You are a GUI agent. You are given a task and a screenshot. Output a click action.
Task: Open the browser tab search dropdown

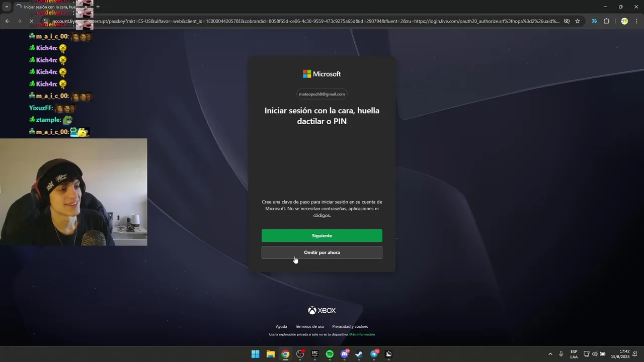tap(7, 7)
